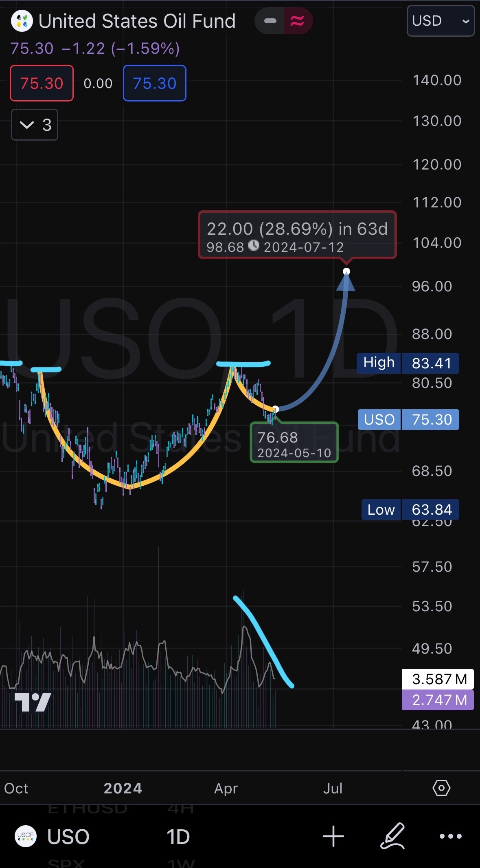Click the High 83.41 price label

tap(408, 363)
